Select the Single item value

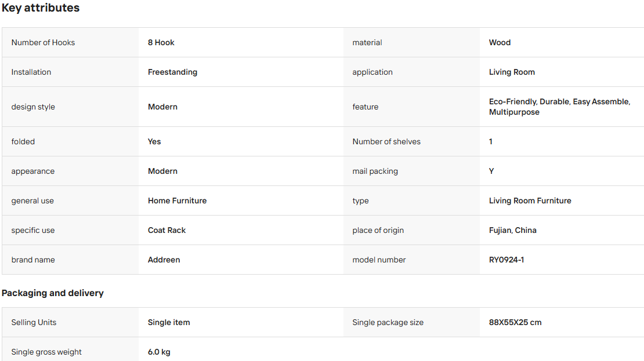click(169, 322)
